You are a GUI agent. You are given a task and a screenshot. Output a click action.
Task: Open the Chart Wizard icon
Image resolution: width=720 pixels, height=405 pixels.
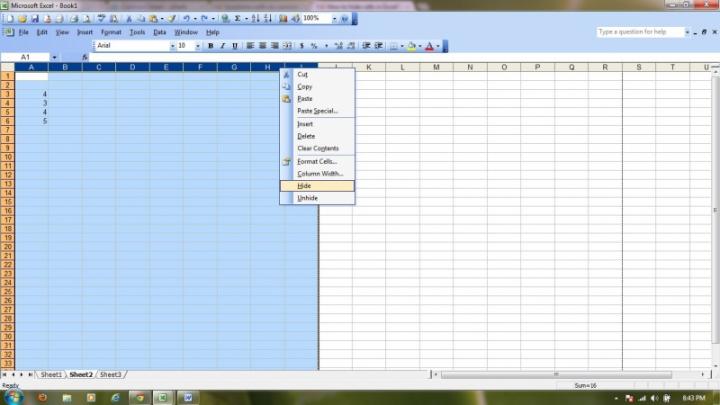tap(283, 18)
